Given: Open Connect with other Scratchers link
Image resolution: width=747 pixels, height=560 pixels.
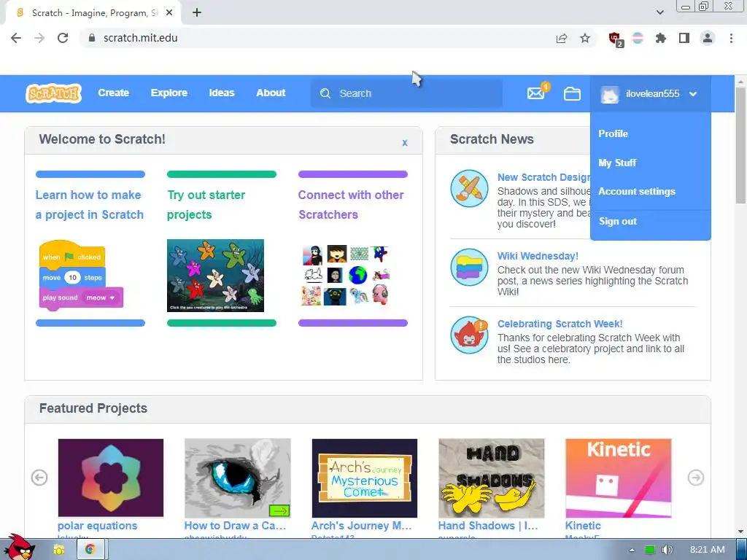Looking at the screenshot, I should (351, 205).
